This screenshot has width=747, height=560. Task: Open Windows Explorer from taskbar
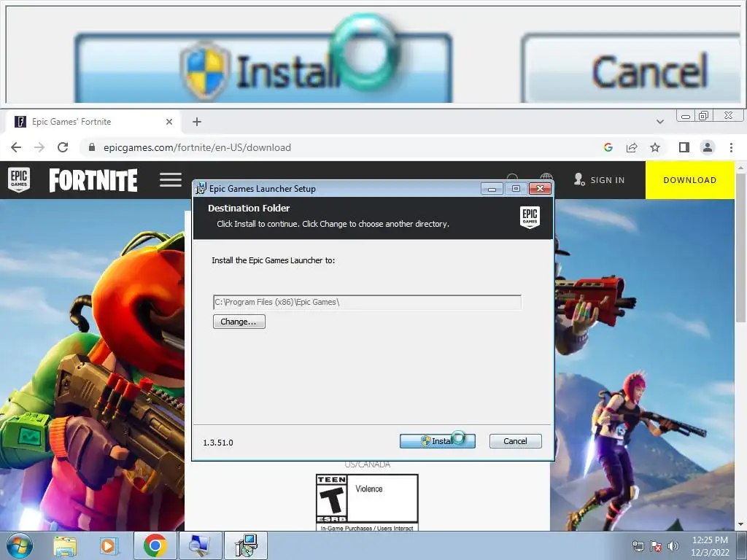[65, 545]
